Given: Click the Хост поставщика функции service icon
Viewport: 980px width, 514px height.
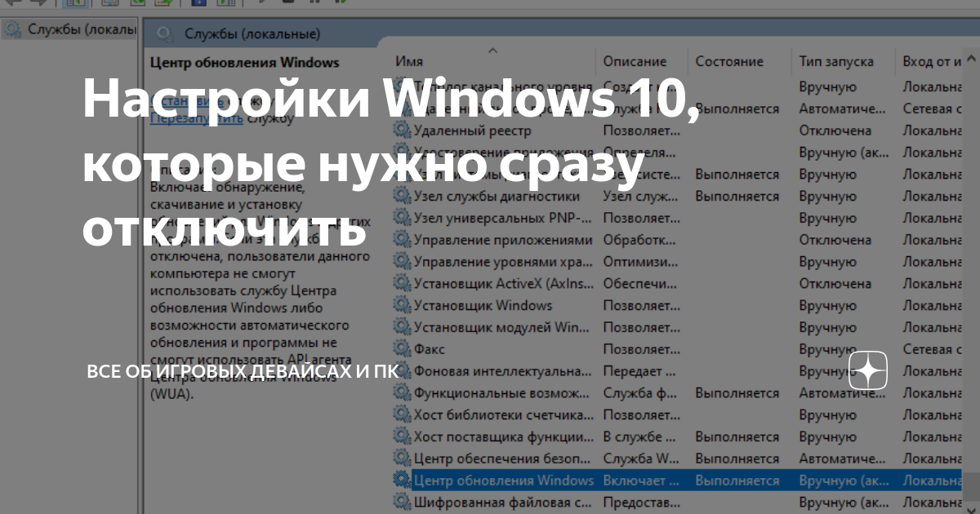Looking at the screenshot, I should [402, 437].
